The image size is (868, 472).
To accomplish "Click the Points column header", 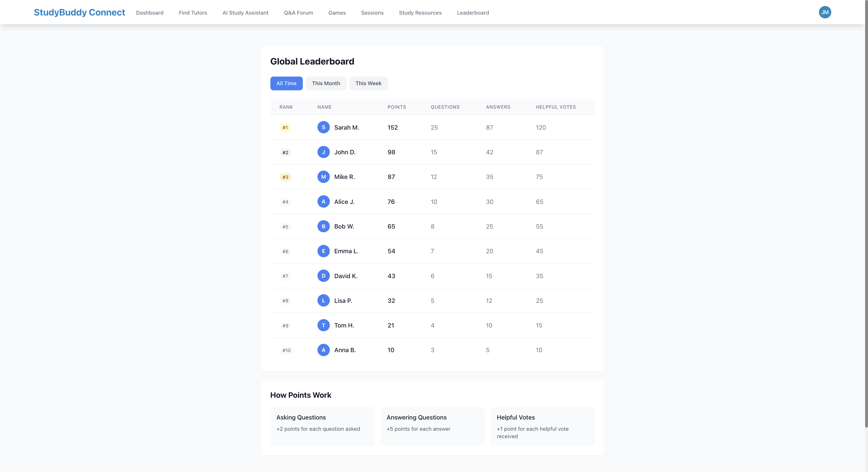I will click(x=397, y=107).
